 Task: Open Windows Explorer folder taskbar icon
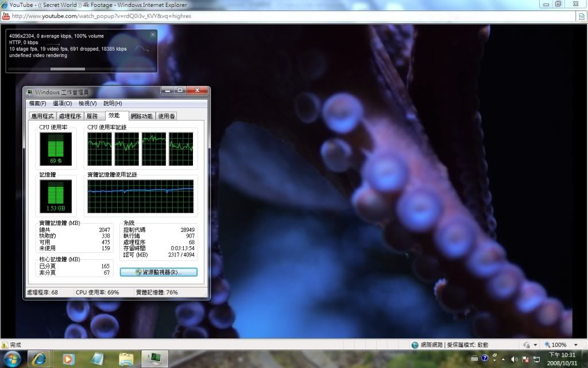point(126,359)
